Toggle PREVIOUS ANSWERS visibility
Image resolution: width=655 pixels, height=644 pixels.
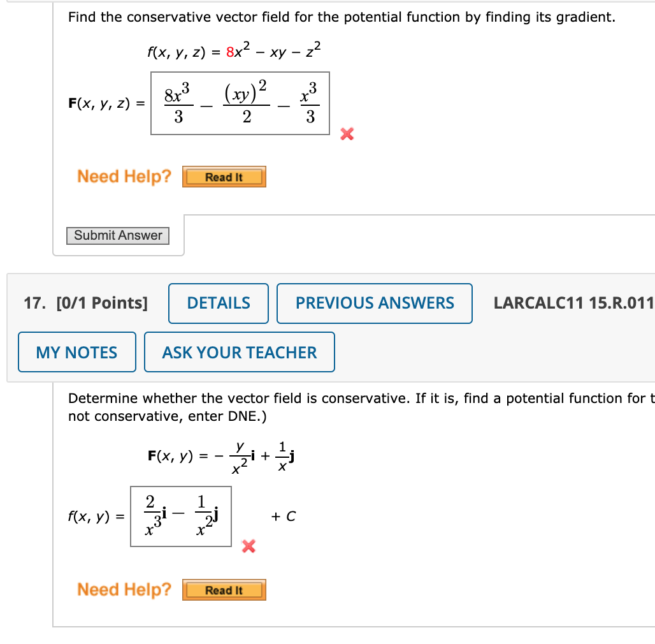pos(374,304)
